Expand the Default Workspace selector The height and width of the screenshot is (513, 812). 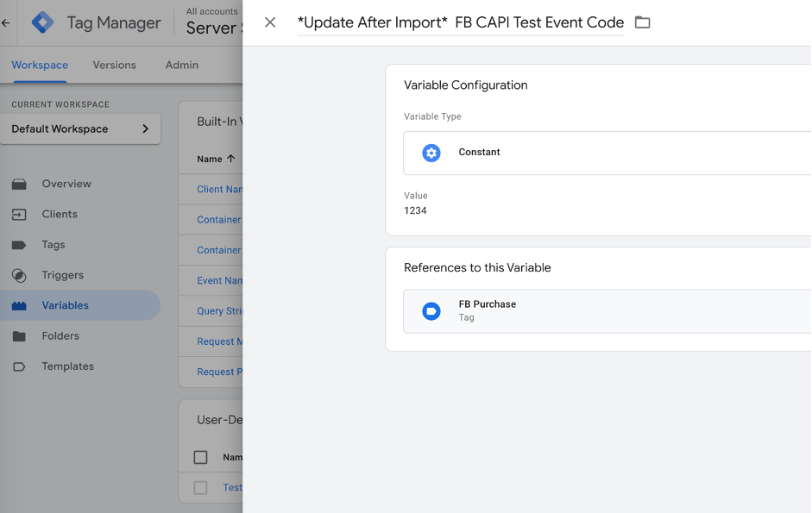(x=80, y=129)
